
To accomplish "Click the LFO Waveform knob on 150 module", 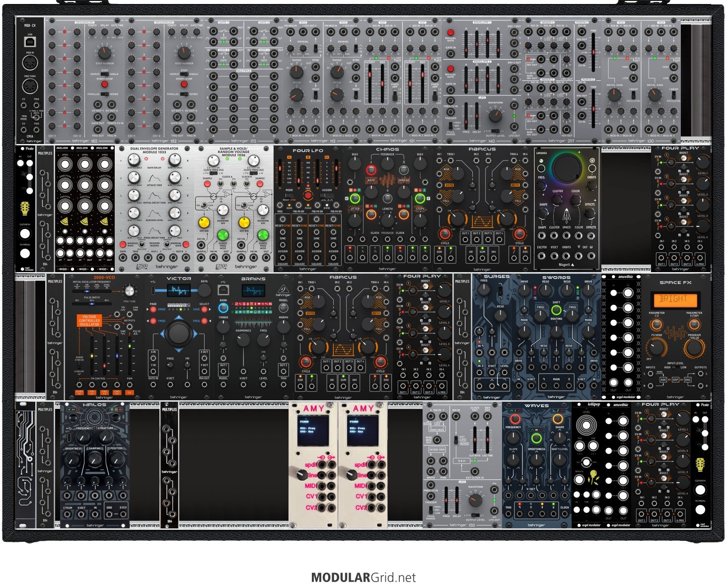I will [x=475, y=500].
